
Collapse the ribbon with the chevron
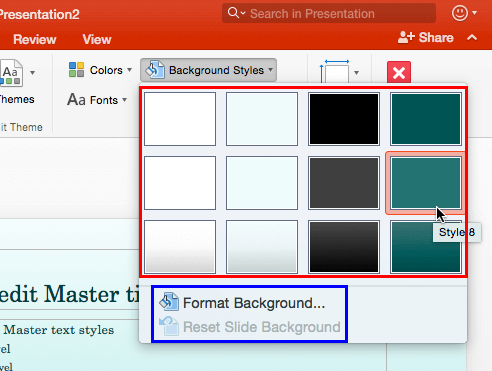[472, 37]
